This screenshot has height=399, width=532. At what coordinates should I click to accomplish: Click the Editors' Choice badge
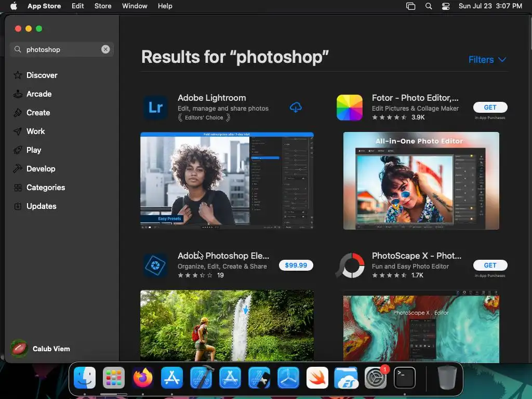204,118
